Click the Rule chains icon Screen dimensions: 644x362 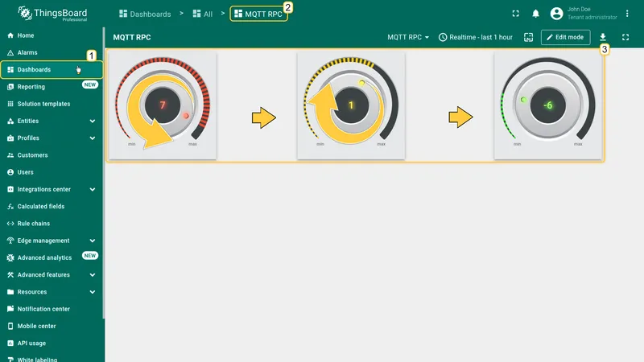click(x=10, y=224)
